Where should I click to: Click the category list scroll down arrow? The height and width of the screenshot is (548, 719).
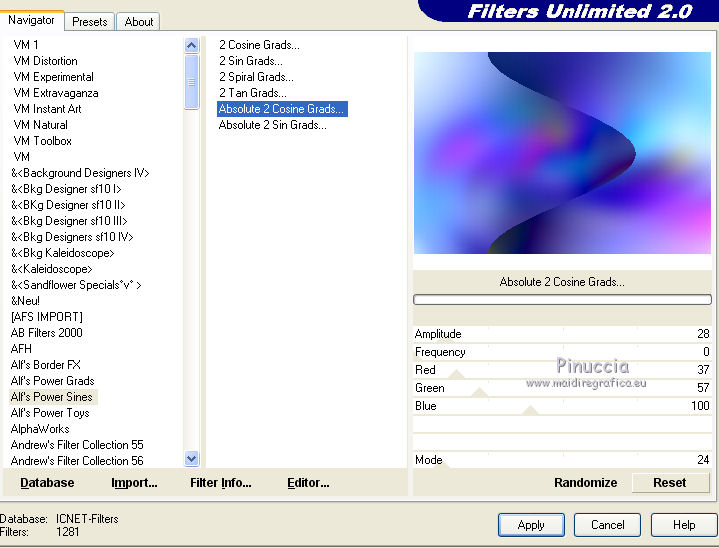pos(191,458)
